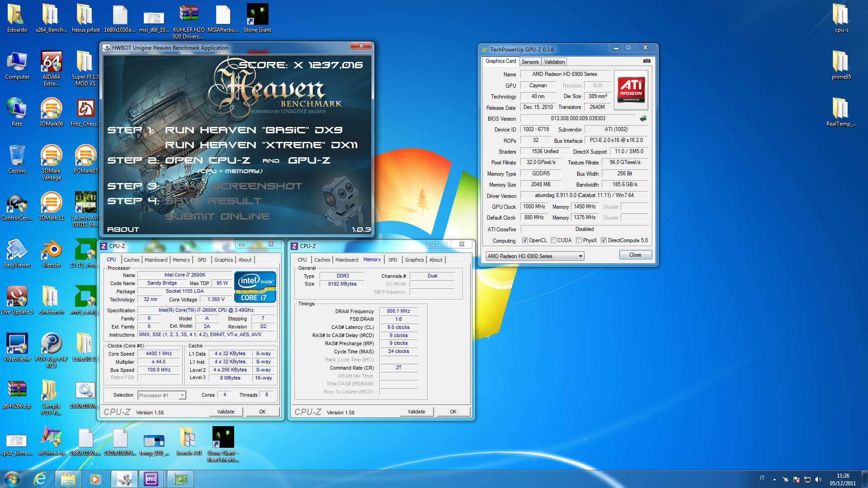Switch to CPU-Z from the taskbar

(x=151, y=479)
